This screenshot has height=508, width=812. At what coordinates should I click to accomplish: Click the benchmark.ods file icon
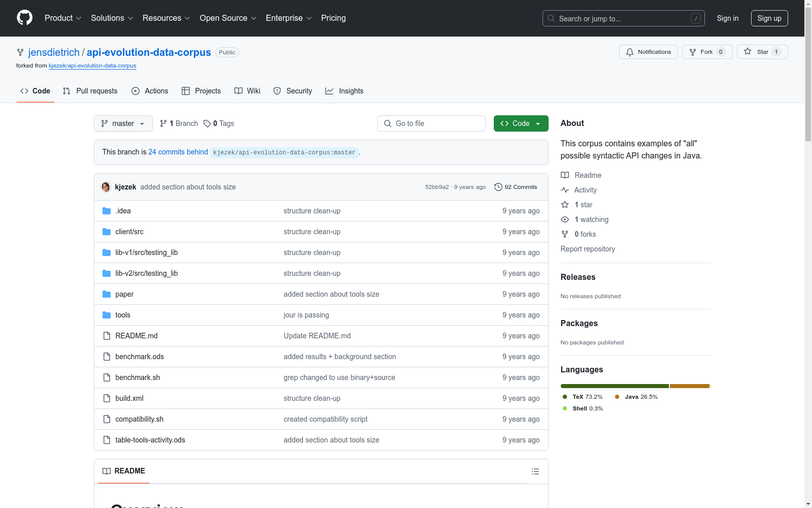pyautogui.click(x=107, y=357)
